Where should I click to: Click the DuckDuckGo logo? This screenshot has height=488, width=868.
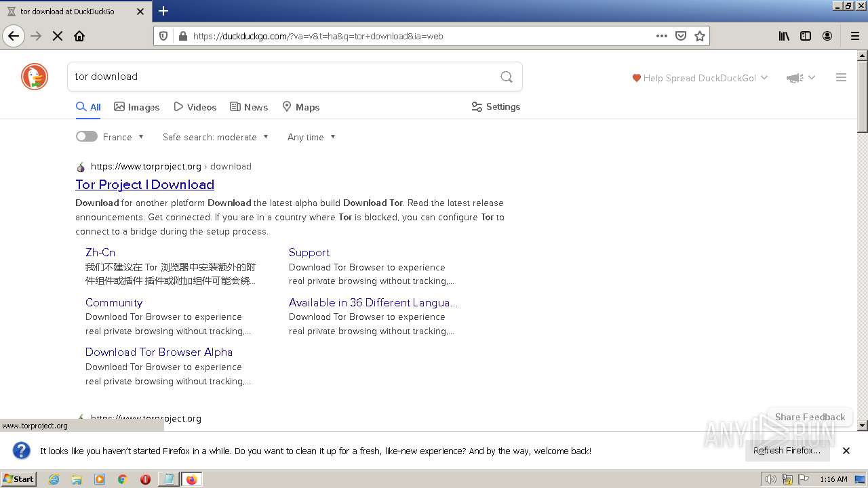tap(35, 77)
